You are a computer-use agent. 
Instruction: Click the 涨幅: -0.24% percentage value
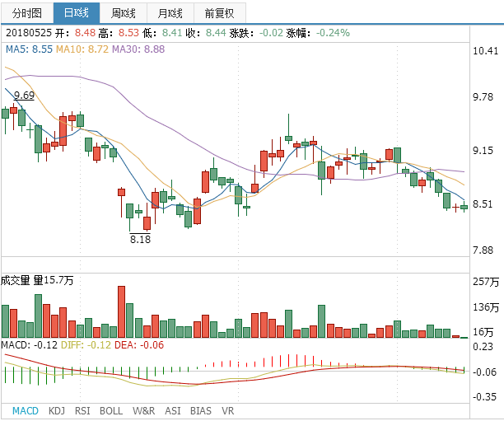[x=318, y=33]
